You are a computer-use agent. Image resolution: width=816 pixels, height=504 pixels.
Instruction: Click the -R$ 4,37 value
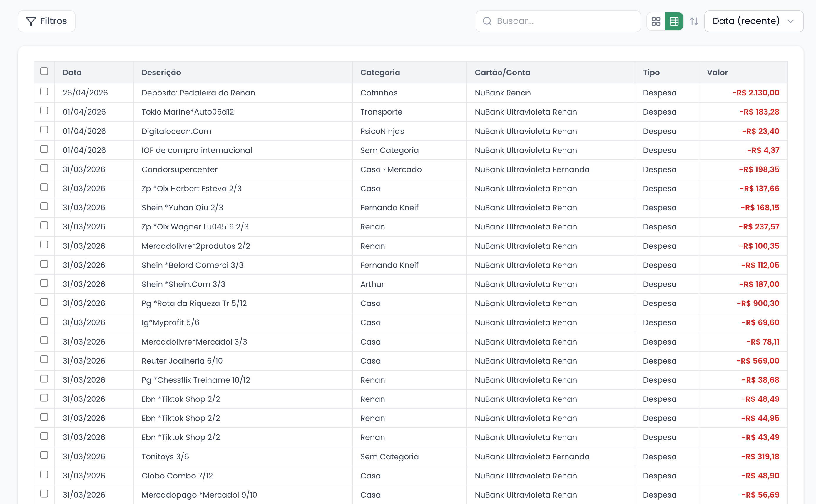(x=763, y=150)
